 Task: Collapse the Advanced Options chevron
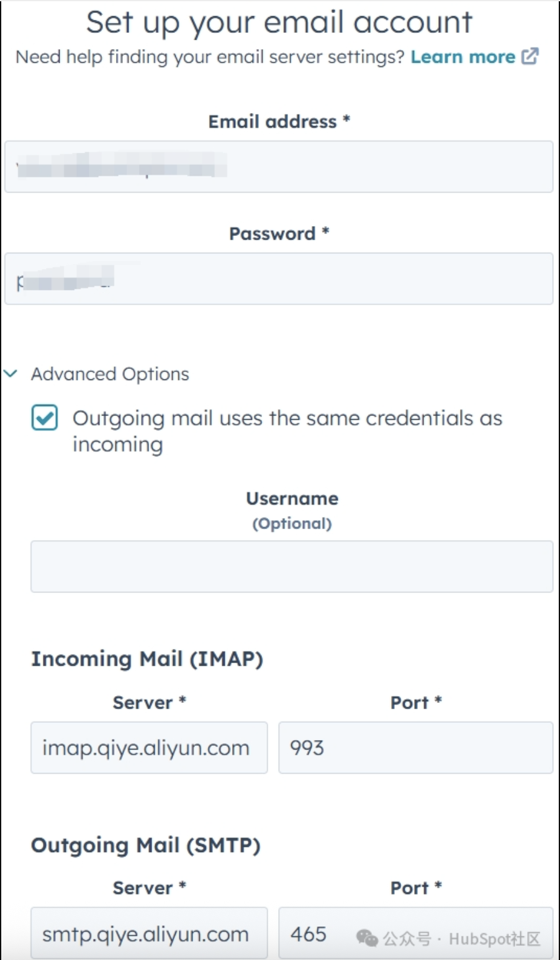11,374
